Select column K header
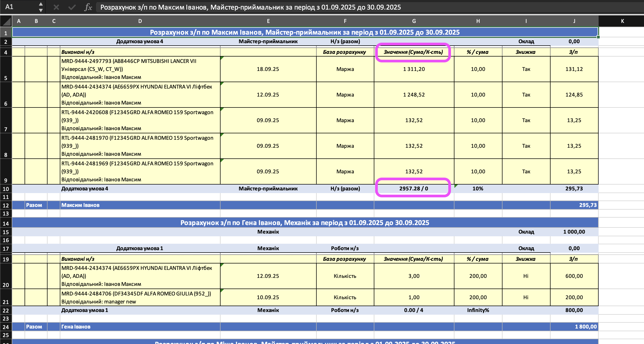This screenshot has height=344, width=644. click(622, 21)
